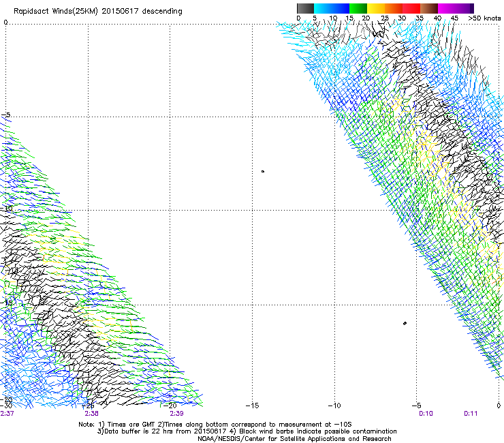Click the magenta 40-45 knots color segment
The width and height of the screenshot is (504, 443).
pyautogui.click(x=447, y=8)
